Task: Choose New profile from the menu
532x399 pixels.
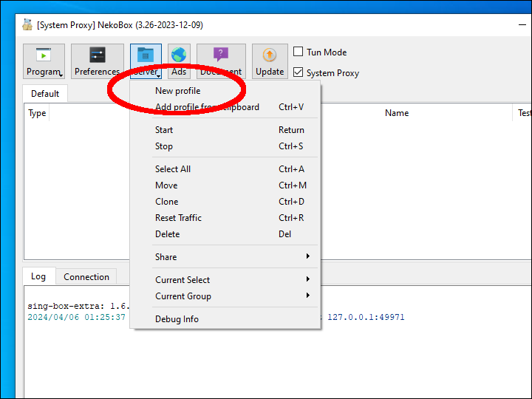Action: click(178, 91)
